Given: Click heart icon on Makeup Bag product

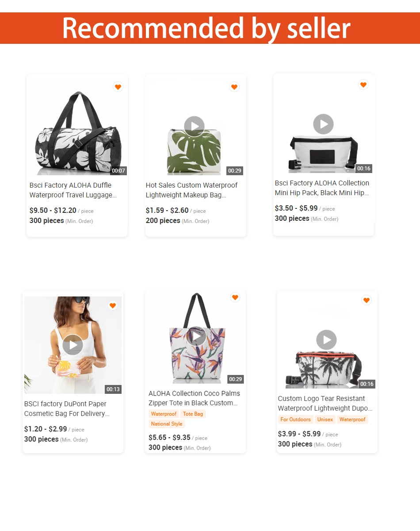Looking at the screenshot, I should pyautogui.click(x=234, y=87).
